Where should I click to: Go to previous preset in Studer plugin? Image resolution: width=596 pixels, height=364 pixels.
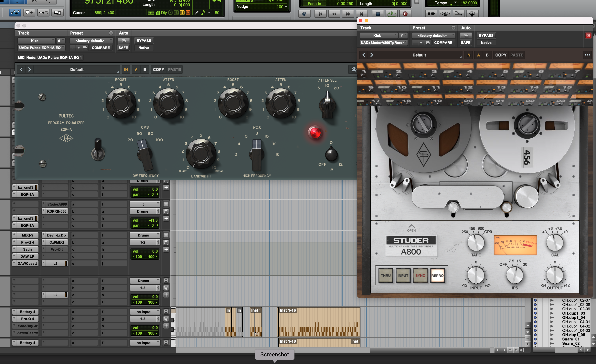click(364, 55)
